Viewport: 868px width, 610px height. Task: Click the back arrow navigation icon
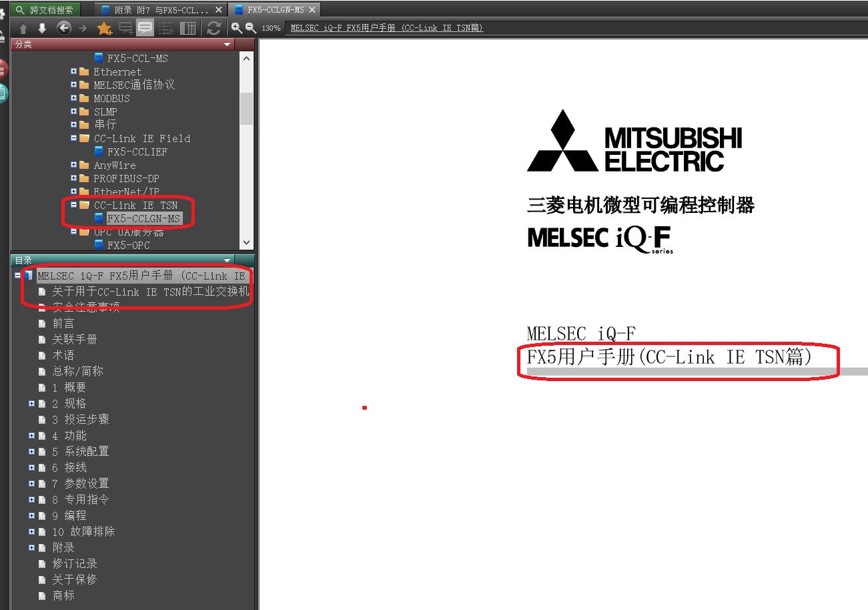tap(64, 28)
